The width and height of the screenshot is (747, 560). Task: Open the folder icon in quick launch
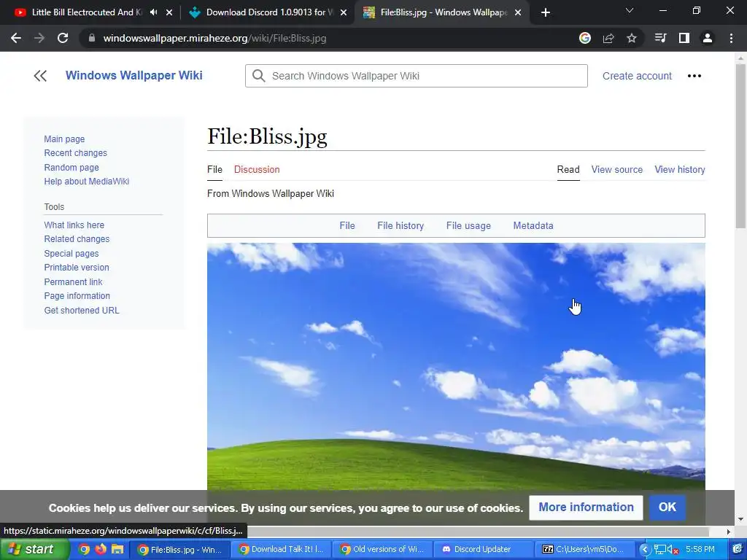pyautogui.click(x=117, y=549)
